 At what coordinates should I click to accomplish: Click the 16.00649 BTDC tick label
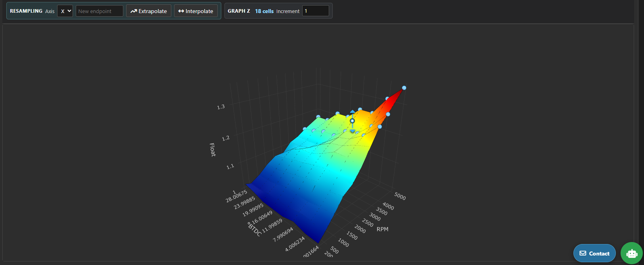[x=263, y=217]
